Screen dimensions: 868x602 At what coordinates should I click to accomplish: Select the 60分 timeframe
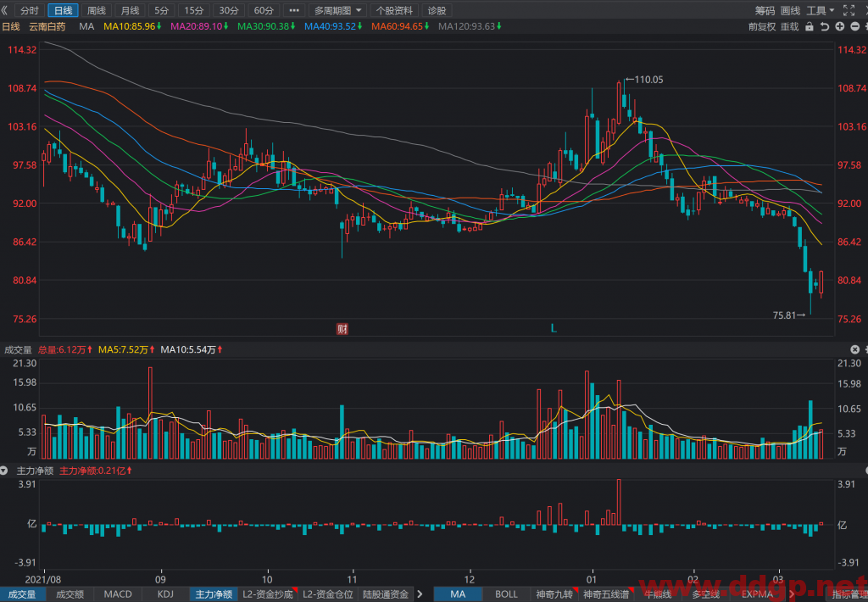pos(264,10)
